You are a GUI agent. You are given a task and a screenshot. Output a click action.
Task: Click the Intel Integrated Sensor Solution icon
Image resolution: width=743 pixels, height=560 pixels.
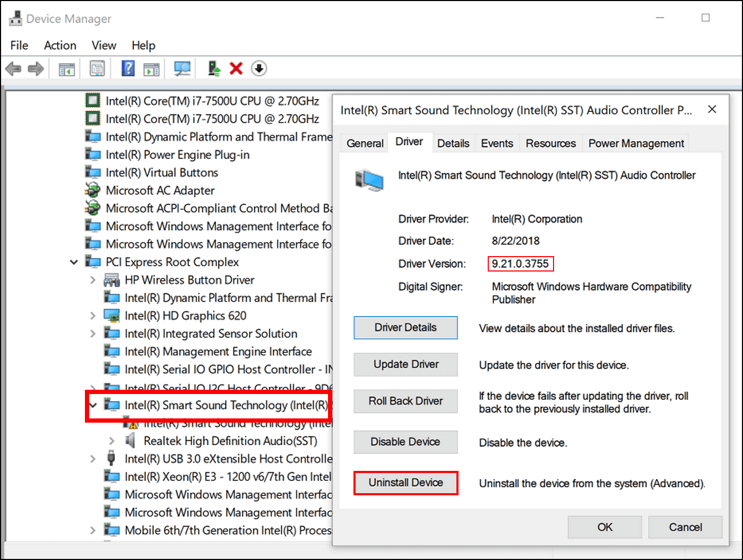click(112, 334)
